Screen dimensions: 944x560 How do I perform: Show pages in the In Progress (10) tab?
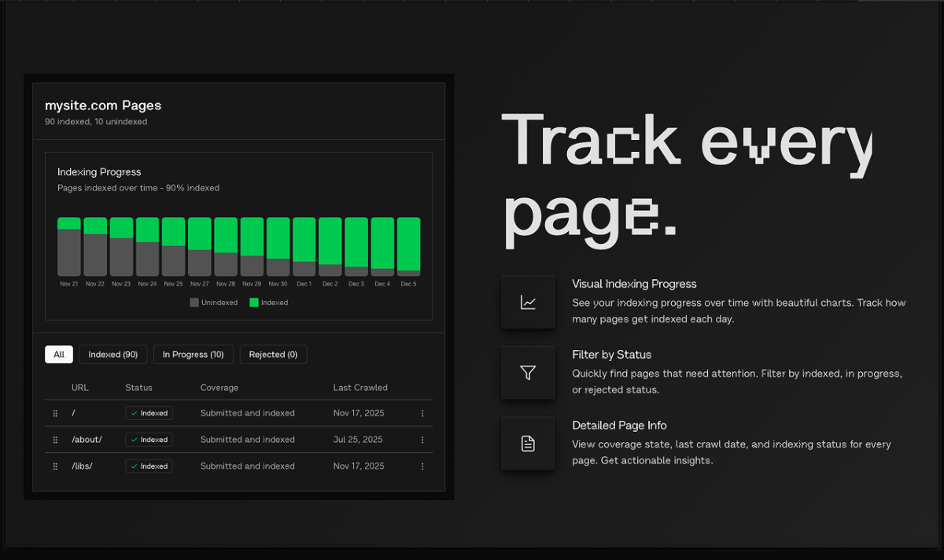(x=193, y=355)
